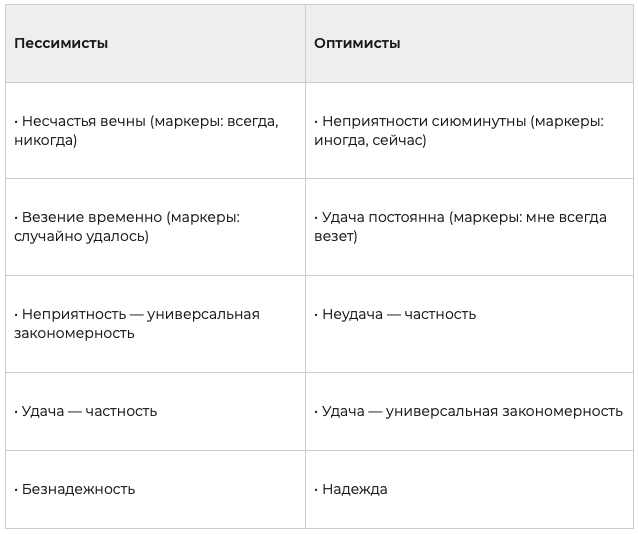The height and width of the screenshot is (534, 638).
Task: Select the Надежда cell
Action: click(354, 489)
